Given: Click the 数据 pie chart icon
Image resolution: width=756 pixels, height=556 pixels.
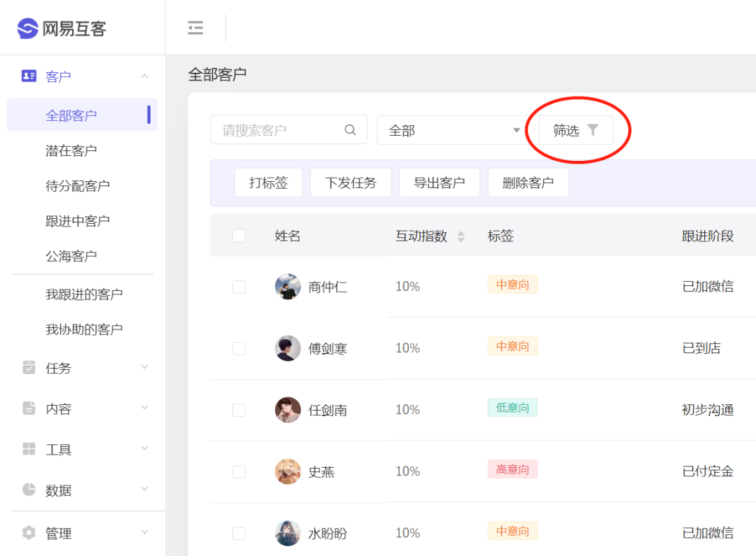Looking at the screenshot, I should 29,490.
